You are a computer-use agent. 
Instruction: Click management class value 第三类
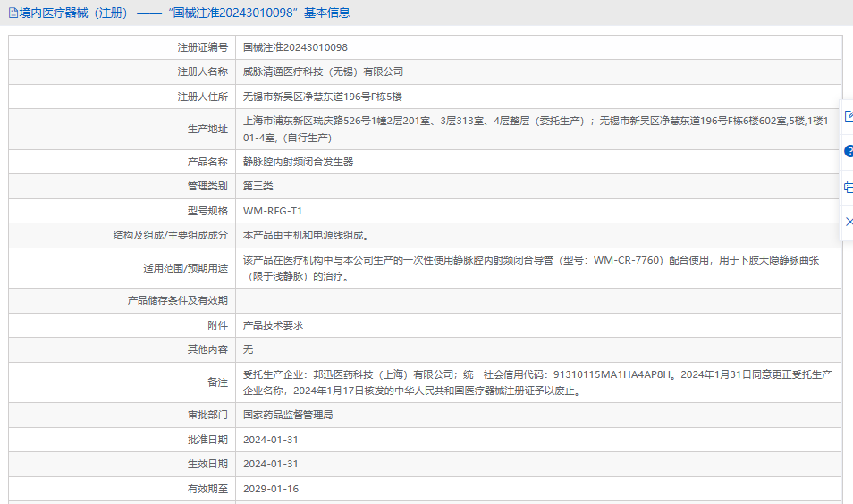(258, 187)
